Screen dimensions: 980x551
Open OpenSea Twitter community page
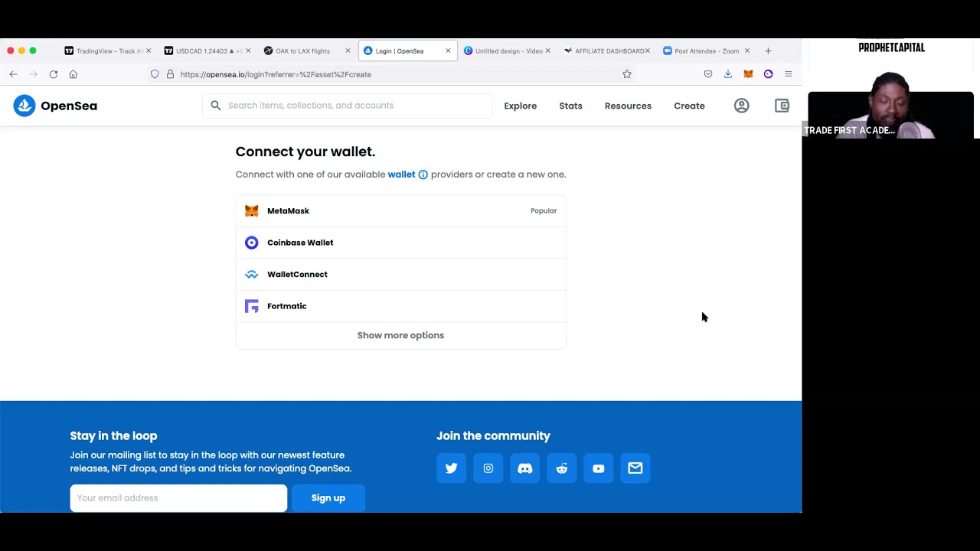pos(451,468)
